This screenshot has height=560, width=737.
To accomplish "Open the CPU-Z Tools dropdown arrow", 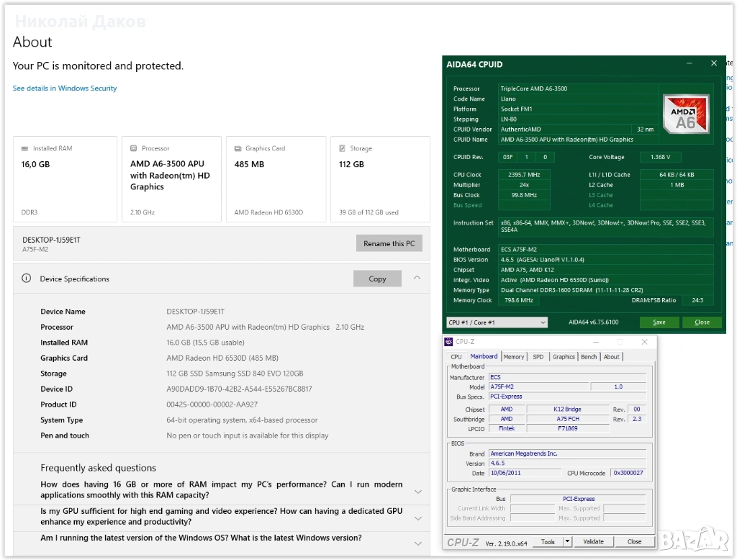I will tap(567, 541).
